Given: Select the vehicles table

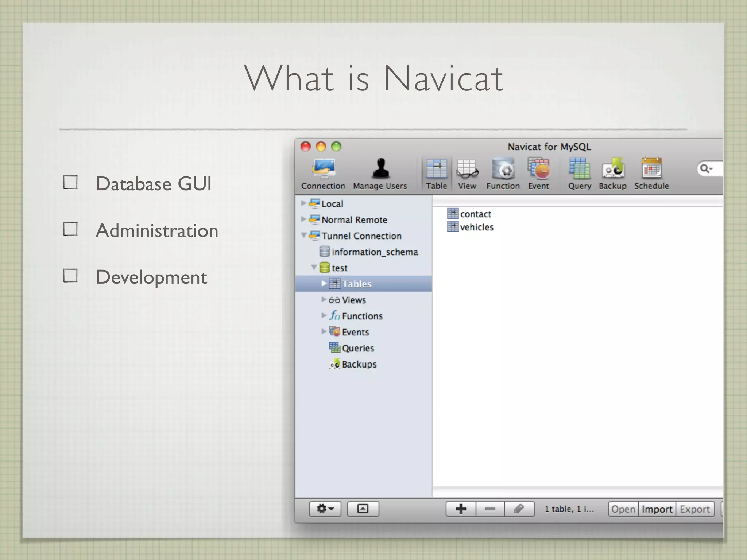Looking at the screenshot, I should coord(470,227).
